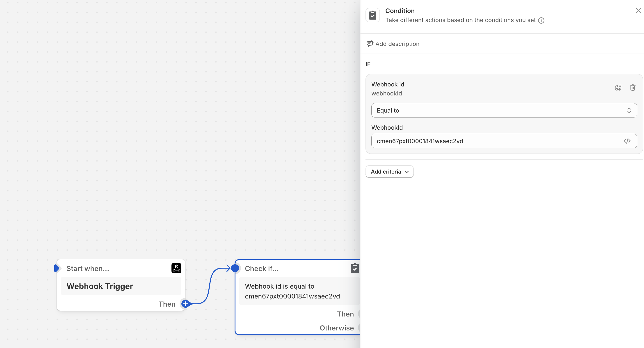This screenshot has width=644, height=348.
Task: Select the Webhook id is equal to condition text
Action: [x=292, y=291]
